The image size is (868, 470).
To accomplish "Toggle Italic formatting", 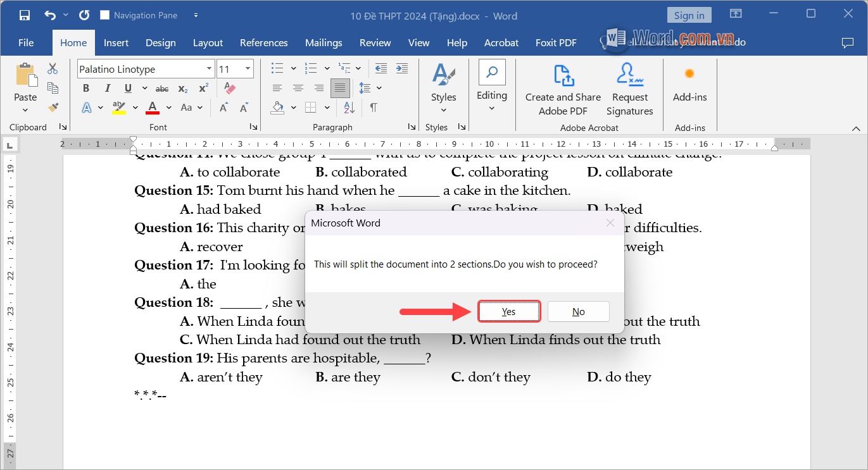I will [107, 89].
